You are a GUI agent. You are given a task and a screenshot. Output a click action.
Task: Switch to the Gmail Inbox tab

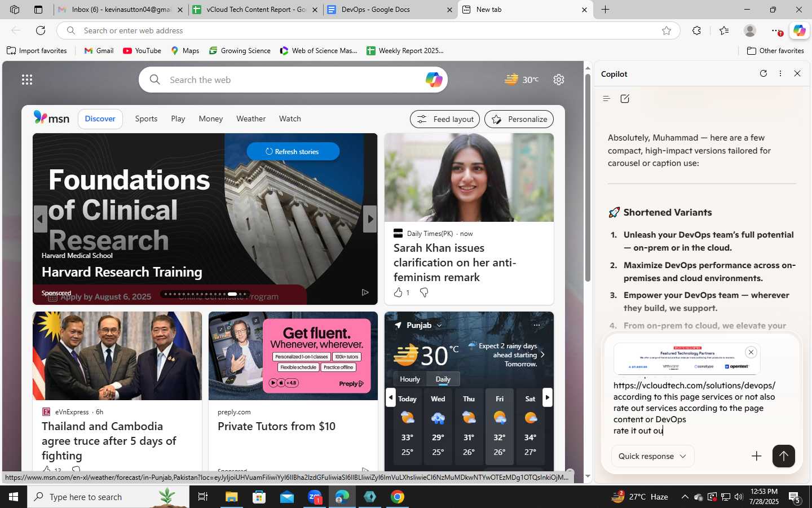pyautogui.click(x=121, y=10)
